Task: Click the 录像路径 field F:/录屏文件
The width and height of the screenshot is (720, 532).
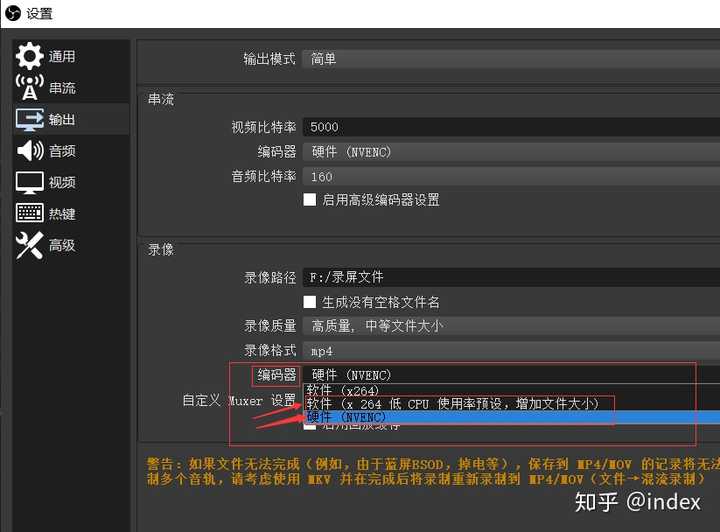Action: [511, 277]
